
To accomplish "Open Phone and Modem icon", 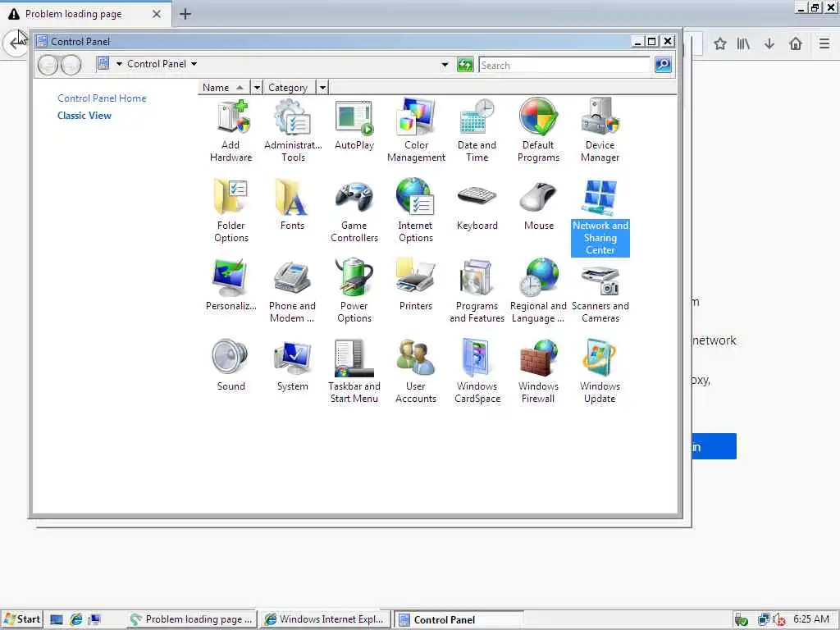I will tap(293, 291).
